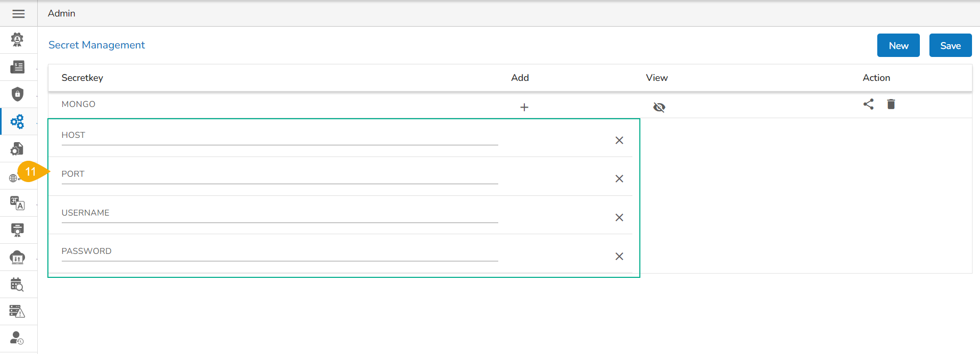This screenshot has height=354, width=980.
Task: Delete the MONGO secret key
Action: point(891,104)
